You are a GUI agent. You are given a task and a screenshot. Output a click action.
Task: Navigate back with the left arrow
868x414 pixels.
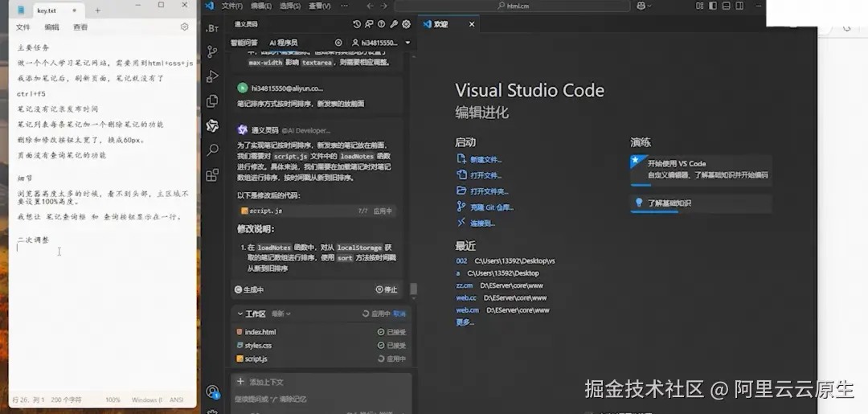click(370, 6)
